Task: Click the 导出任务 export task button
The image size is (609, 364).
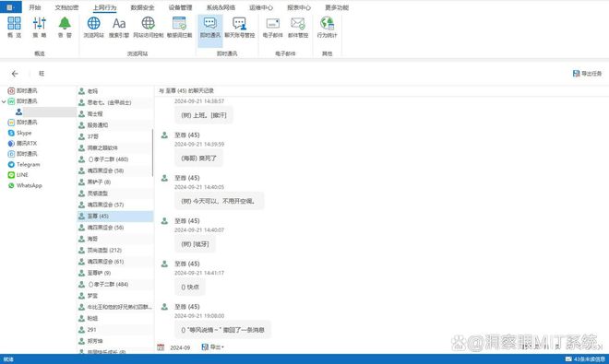Action: click(587, 74)
